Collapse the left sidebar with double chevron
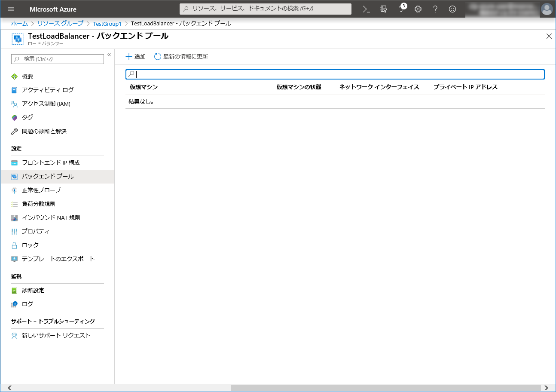 (x=109, y=55)
